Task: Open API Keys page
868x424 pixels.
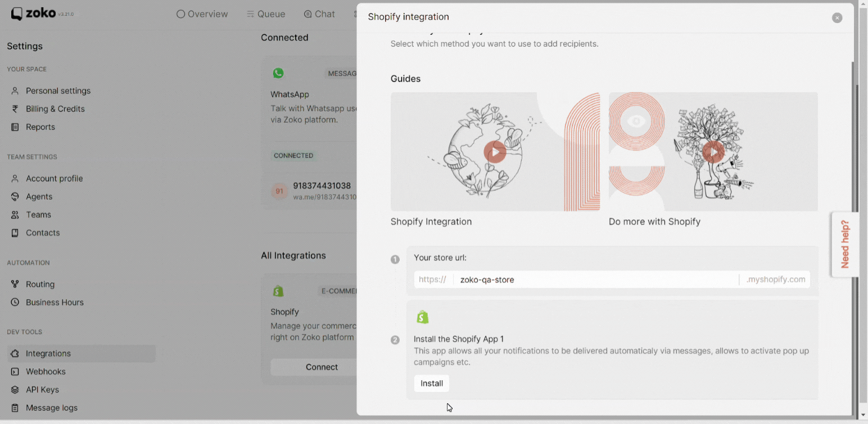Action: (x=42, y=389)
